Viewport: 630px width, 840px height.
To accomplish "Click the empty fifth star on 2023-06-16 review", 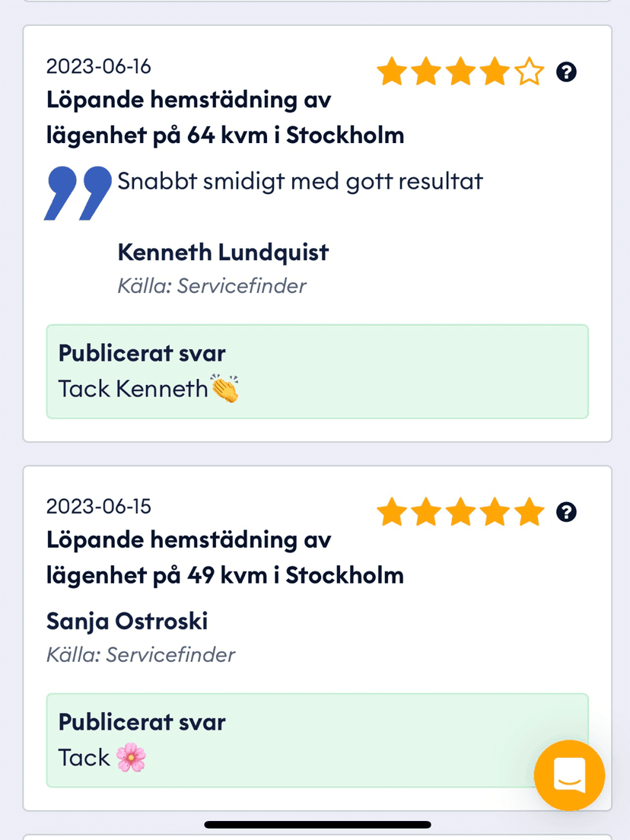I will 530,72.
